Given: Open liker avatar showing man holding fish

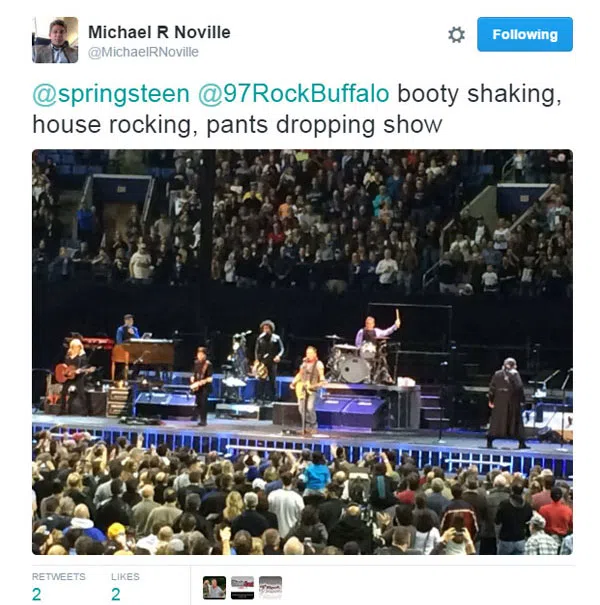Looking at the screenshot, I should (214, 588).
